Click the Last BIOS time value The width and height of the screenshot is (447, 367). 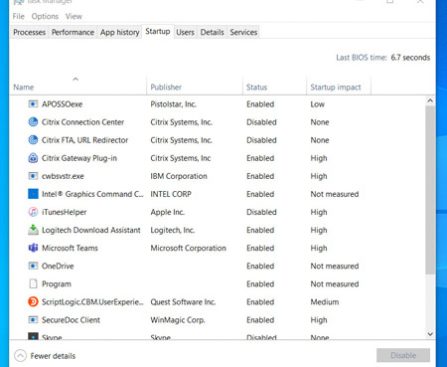click(x=410, y=57)
